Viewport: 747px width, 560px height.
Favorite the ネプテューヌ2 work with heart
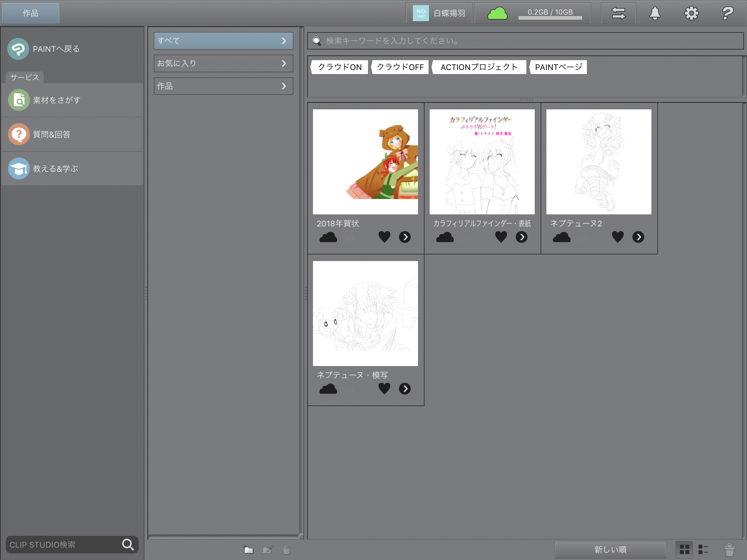pyautogui.click(x=618, y=237)
